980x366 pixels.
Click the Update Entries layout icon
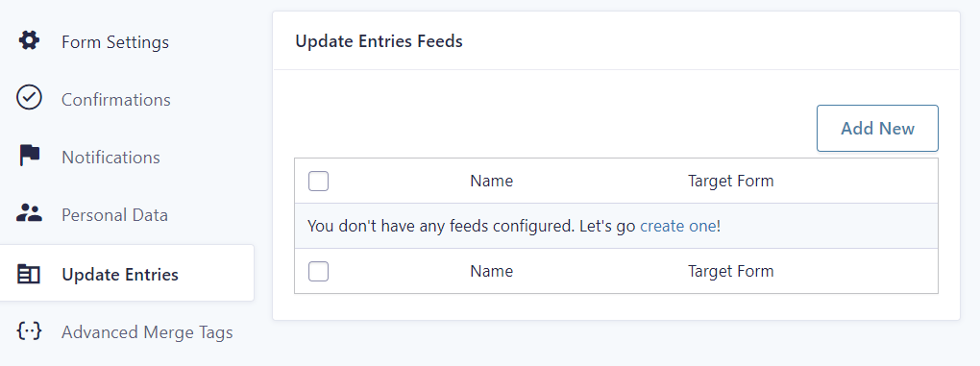click(x=29, y=274)
